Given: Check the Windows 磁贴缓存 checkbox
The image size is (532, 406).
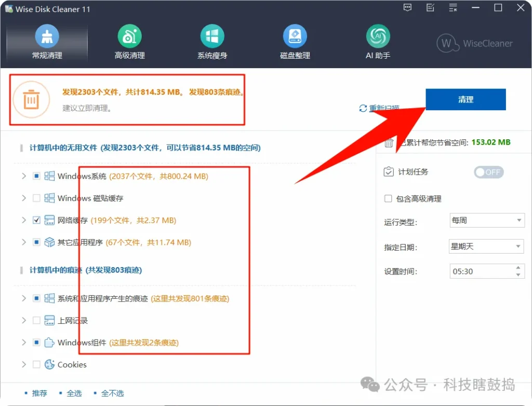Looking at the screenshot, I should pyautogui.click(x=36, y=198).
